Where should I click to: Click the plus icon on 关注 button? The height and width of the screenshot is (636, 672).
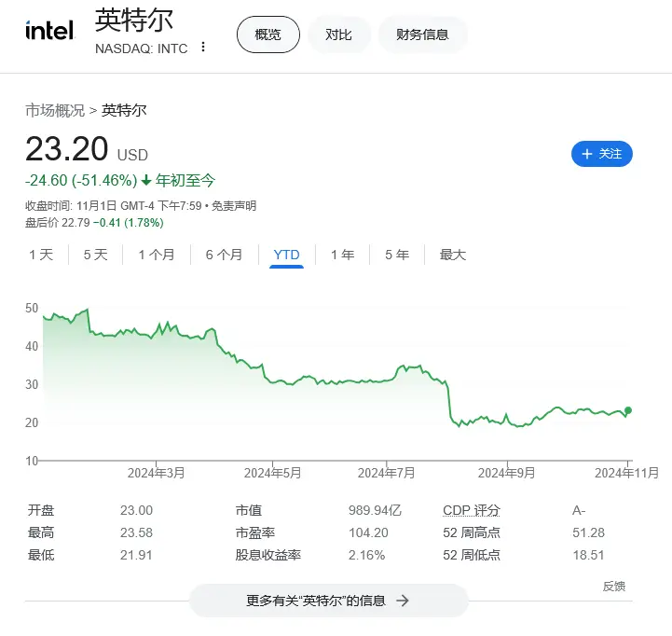coord(587,154)
